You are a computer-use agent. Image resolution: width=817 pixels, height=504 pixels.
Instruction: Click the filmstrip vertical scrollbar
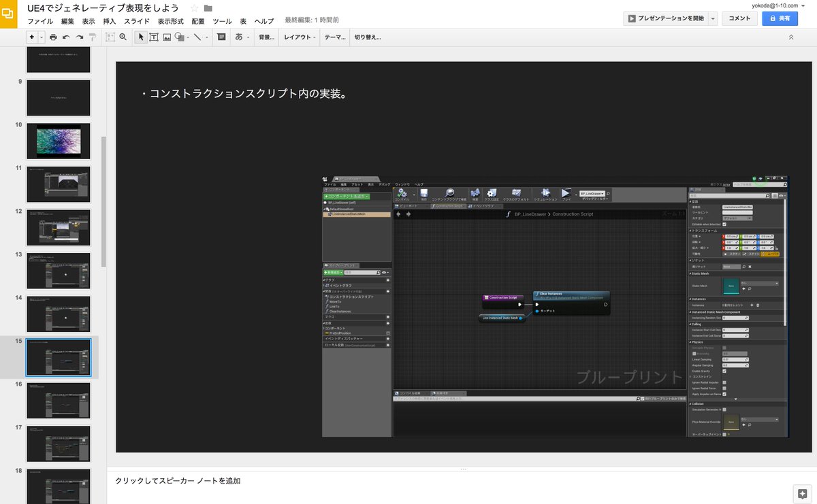point(103,201)
